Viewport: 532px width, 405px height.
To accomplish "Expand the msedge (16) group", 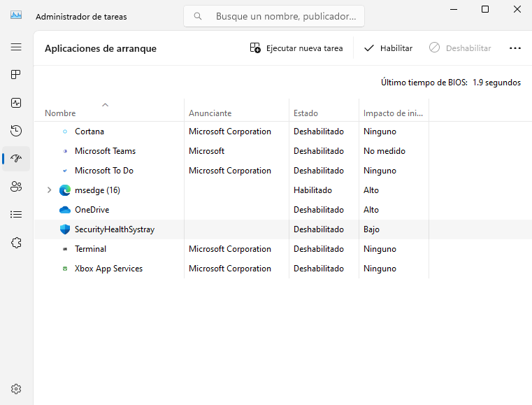I will [x=49, y=190].
